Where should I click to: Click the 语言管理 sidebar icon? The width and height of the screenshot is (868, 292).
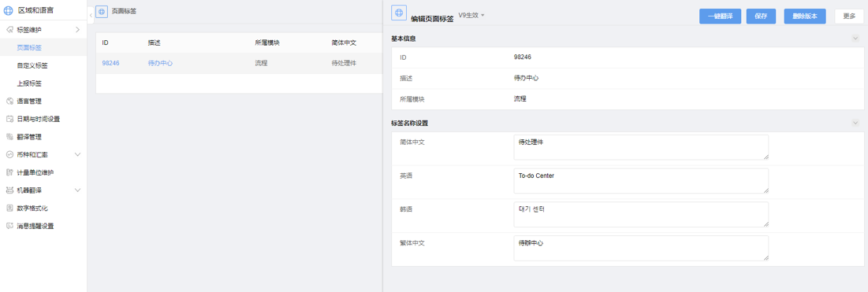(9, 102)
